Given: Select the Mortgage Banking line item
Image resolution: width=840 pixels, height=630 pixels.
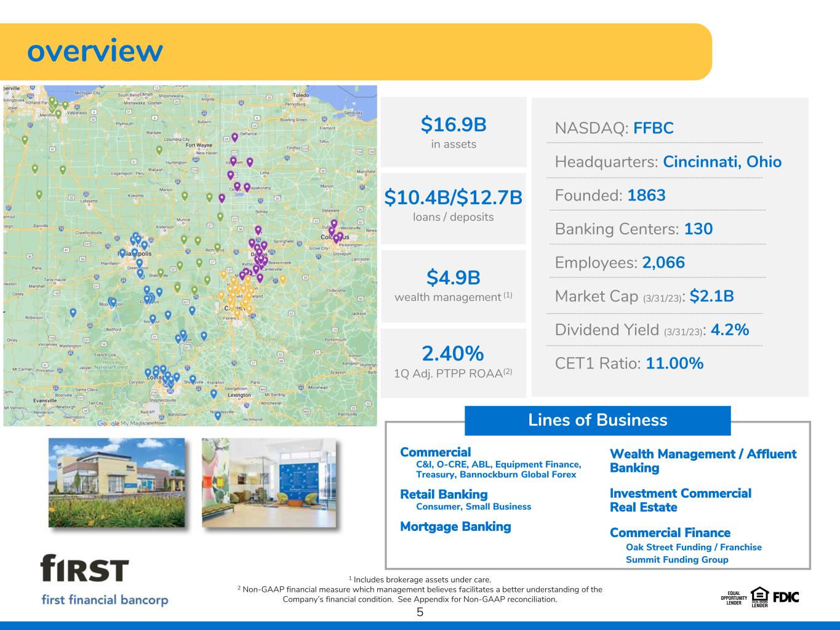Looking at the screenshot, I should click(455, 527).
